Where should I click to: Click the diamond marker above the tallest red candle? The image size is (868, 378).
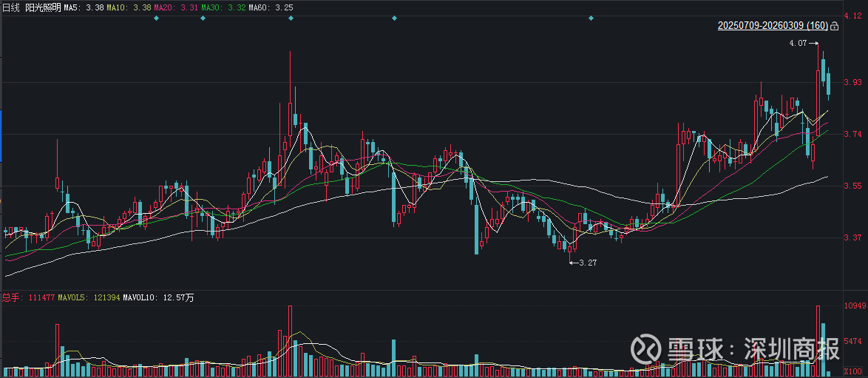[291, 18]
